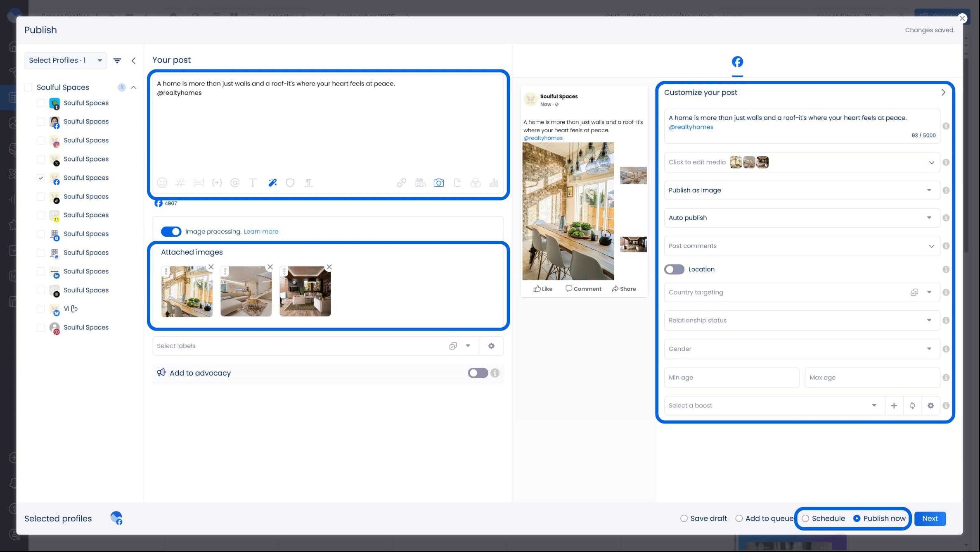
Task: Open the mention tool with the @ icon
Action: coord(235,183)
